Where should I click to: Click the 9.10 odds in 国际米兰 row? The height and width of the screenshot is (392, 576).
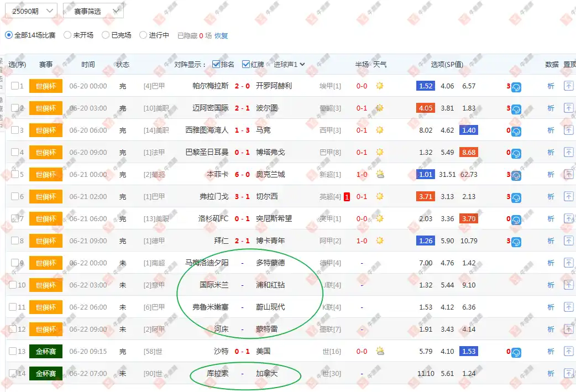pyautogui.click(x=469, y=285)
